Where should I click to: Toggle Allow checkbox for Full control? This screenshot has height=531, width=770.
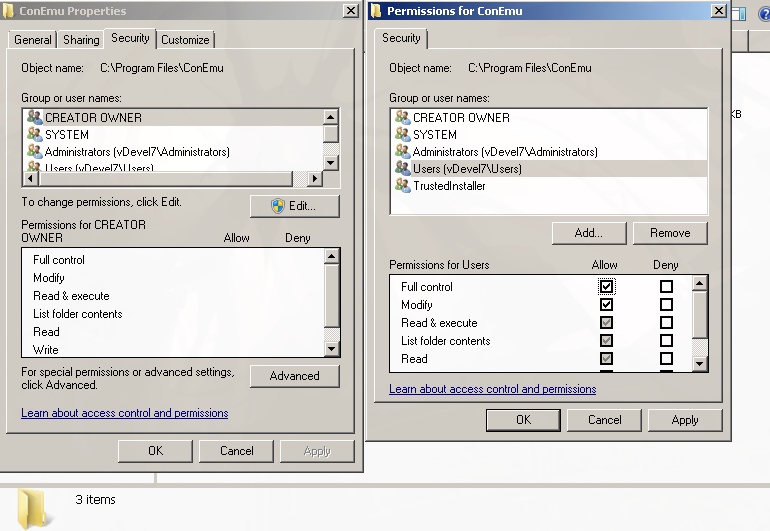tap(606, 286)
